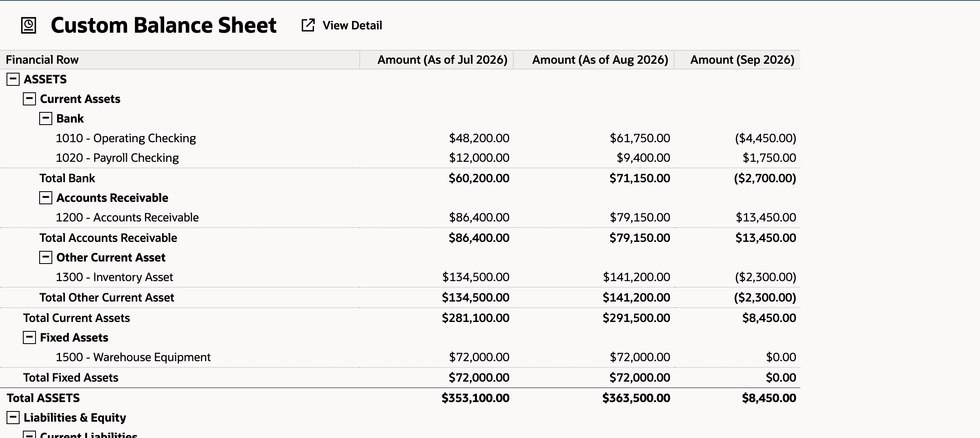Open the View Detail external link icon

(308, 25)
